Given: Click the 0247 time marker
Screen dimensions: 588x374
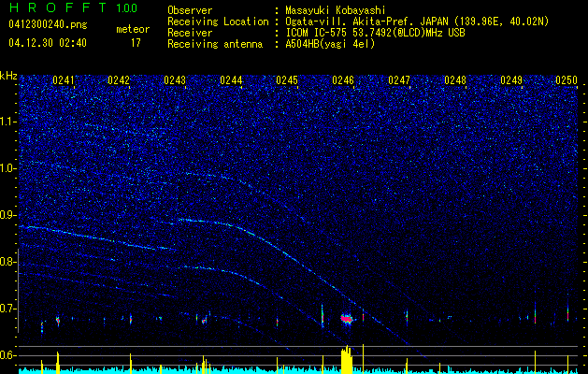Looking at the screenshot, I should (399, 80).
